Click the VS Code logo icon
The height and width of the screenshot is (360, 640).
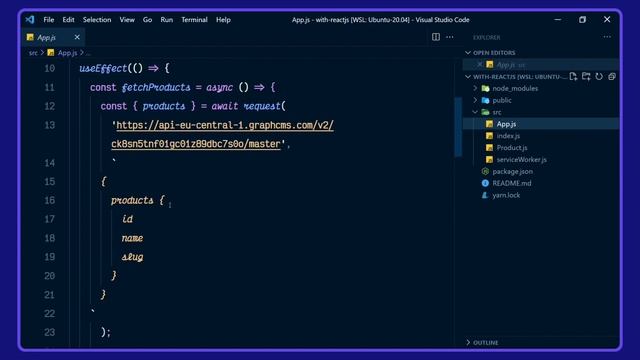tap(30, 20)
